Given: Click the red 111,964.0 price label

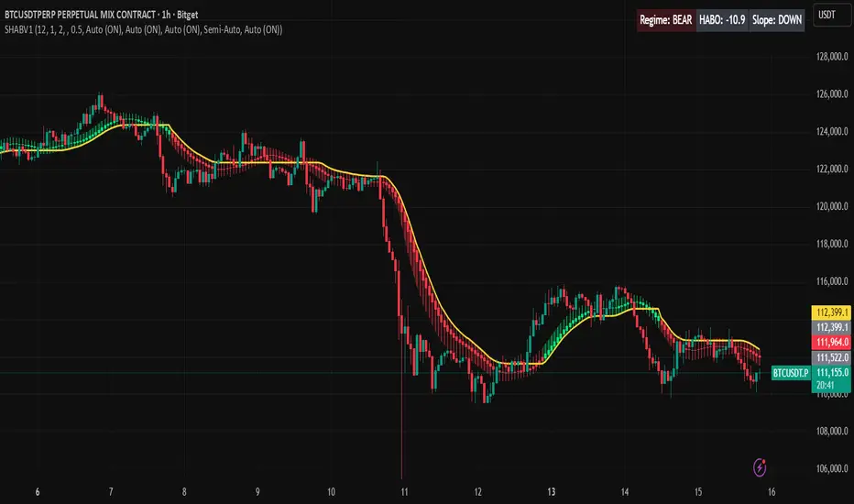Looking at the screenshot, I should 832,342.
